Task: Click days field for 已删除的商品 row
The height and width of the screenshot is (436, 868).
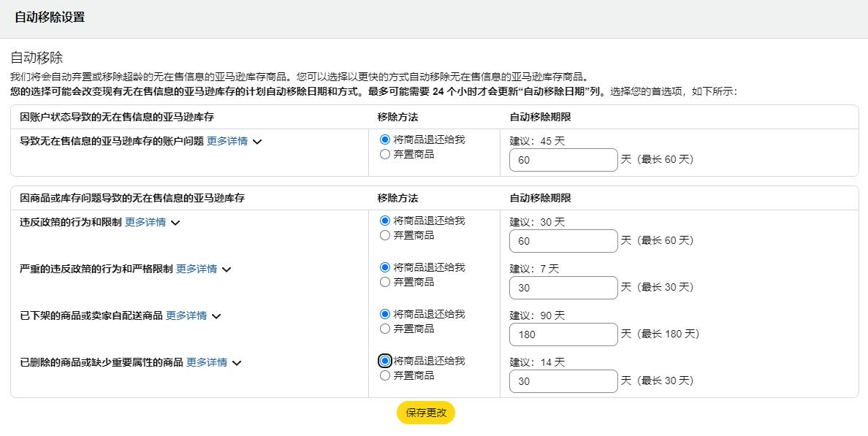Action: (x=563, y=381)
